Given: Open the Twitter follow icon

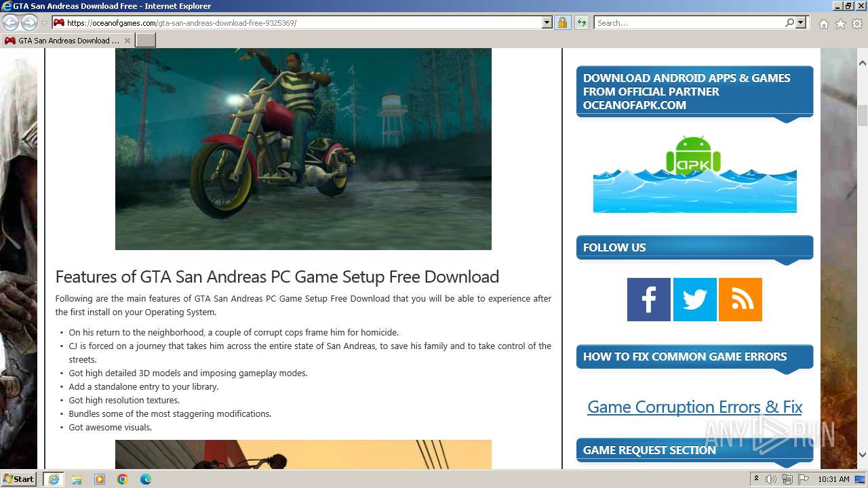Looking at the screenshot, I should click(694, 300).
